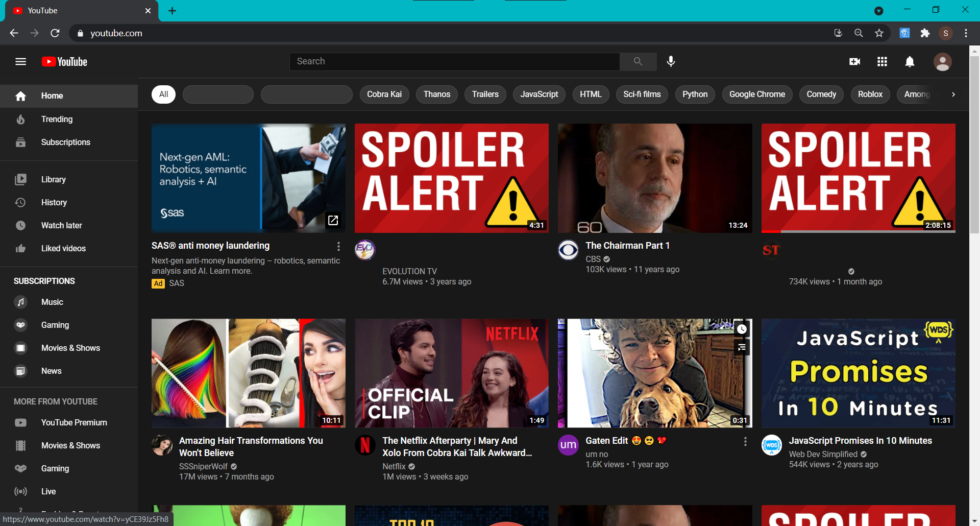Select the All filter chip
The height and width of the screenshot is (526, 980).
coord(163,94)
